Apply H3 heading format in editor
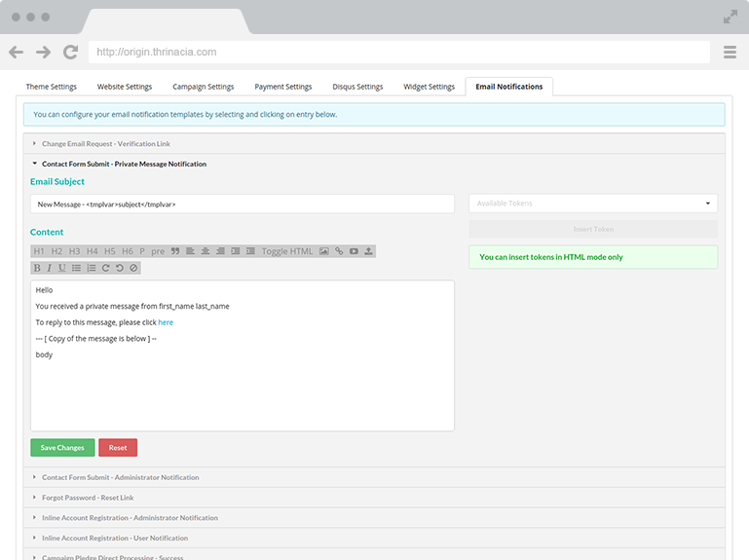 [74, 251]
